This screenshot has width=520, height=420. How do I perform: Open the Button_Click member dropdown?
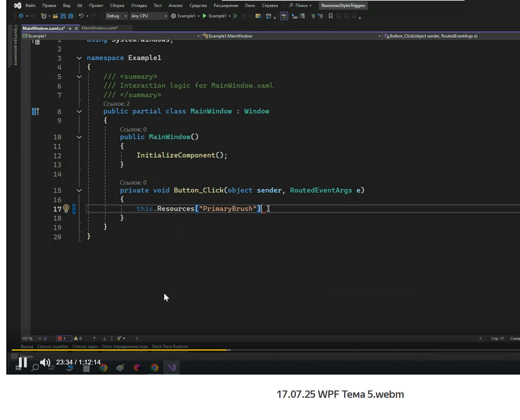point(451,36)
